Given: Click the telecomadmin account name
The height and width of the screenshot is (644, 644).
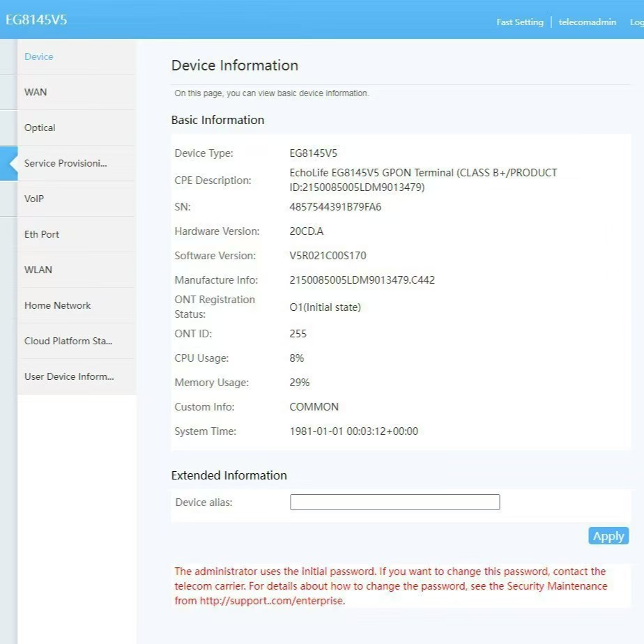Looking at the screenshot, I should coord(587,22).
